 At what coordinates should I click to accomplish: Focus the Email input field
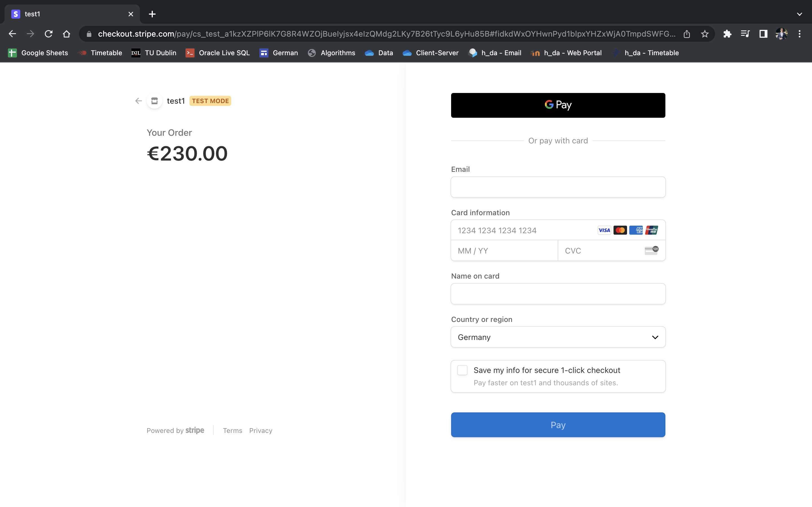click(x=558, y=187)
